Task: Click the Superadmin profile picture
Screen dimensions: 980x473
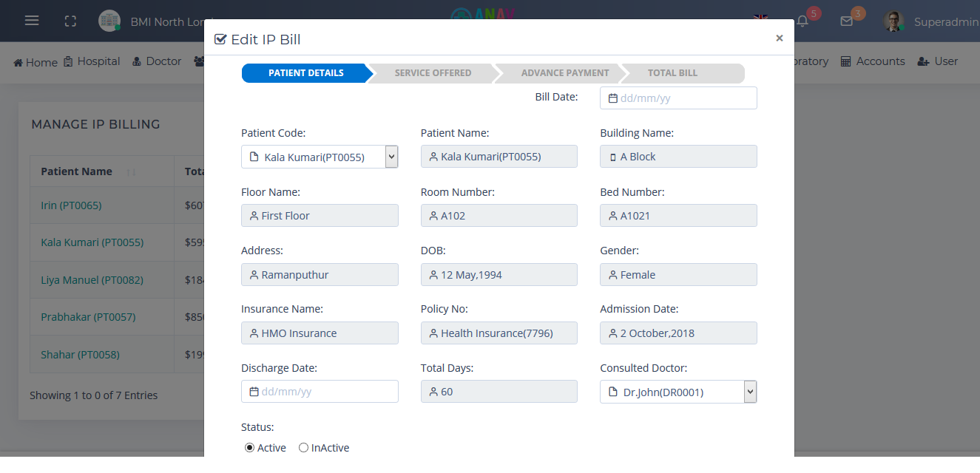Action: [x=894, y=21]
